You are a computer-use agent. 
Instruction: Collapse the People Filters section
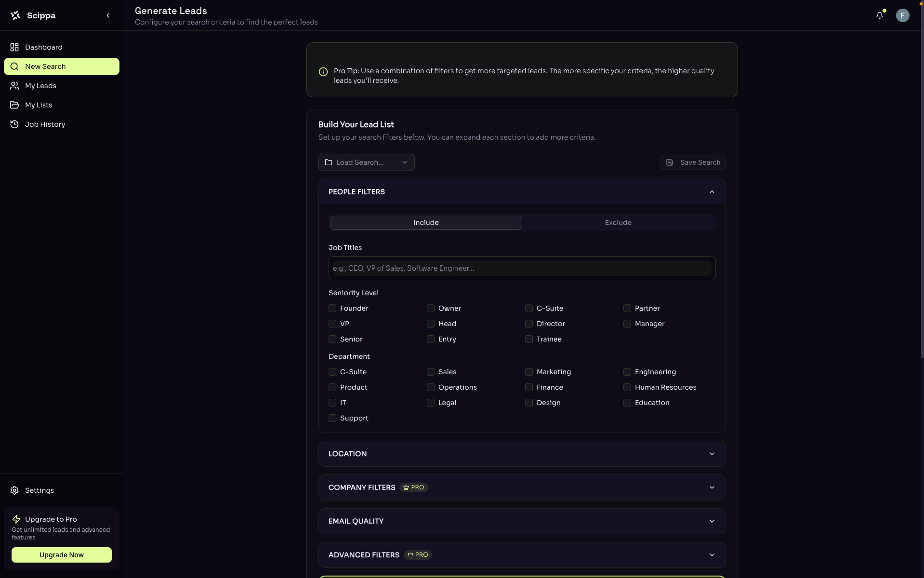pyautogui.click(x=712, y=192)
